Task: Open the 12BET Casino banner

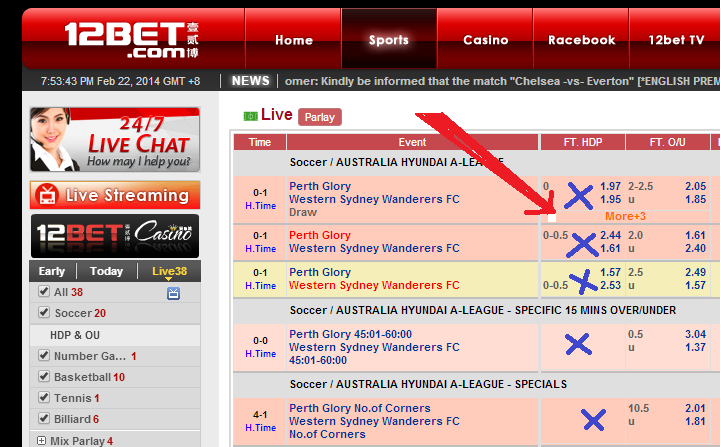Action: click(115, 235)
